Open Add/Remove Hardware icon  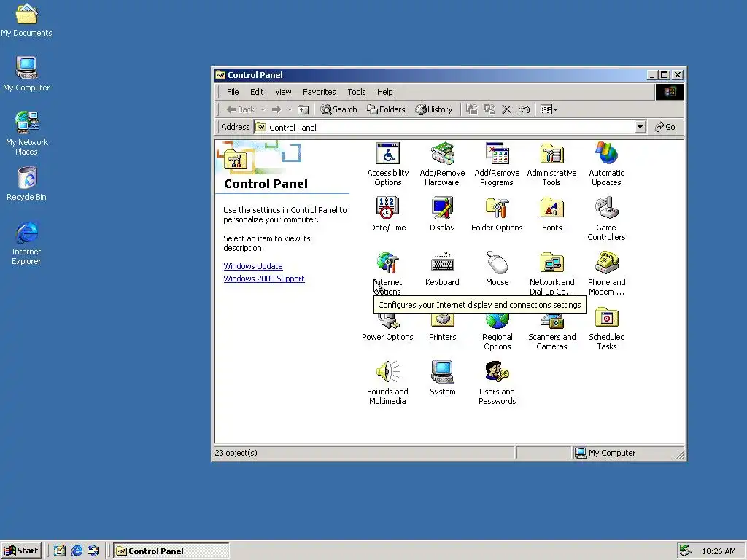point(442,164)
